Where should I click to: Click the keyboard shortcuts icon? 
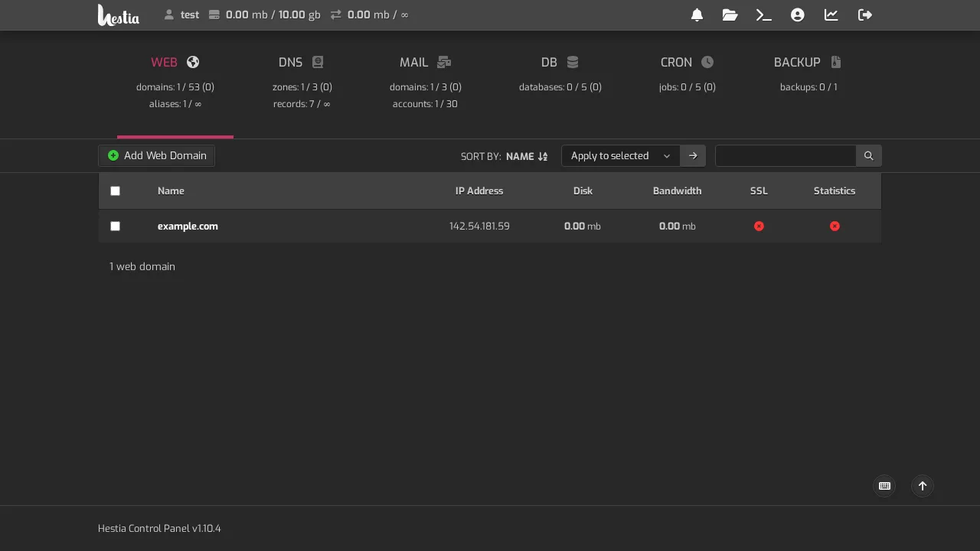pyautogui.click(x=884, y=486)
